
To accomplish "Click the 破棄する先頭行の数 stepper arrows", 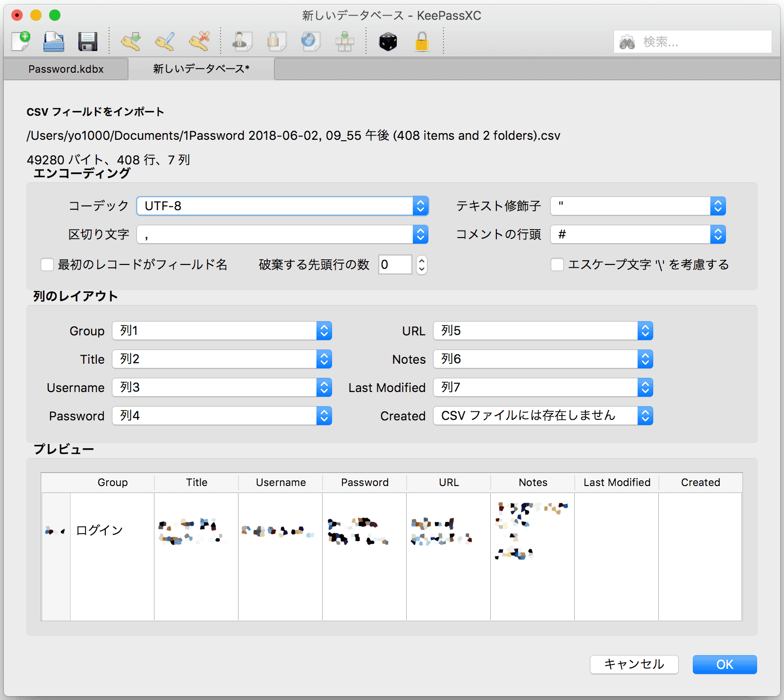I will 422,265.
